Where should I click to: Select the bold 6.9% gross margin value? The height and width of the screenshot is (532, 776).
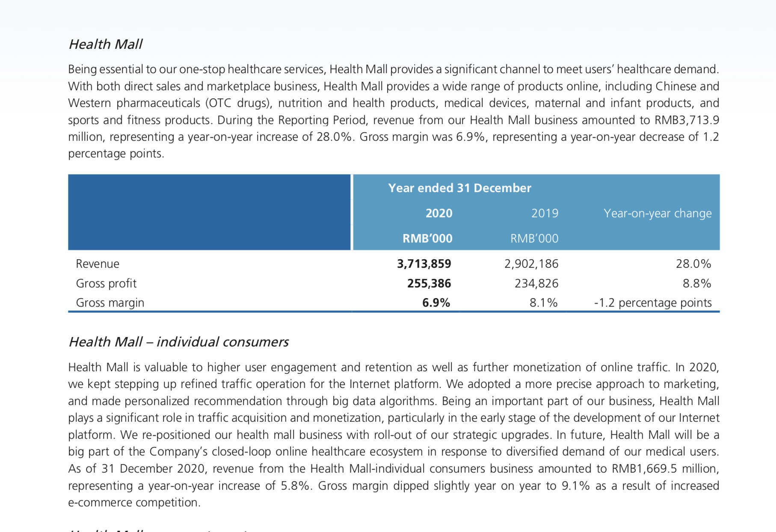436,302
